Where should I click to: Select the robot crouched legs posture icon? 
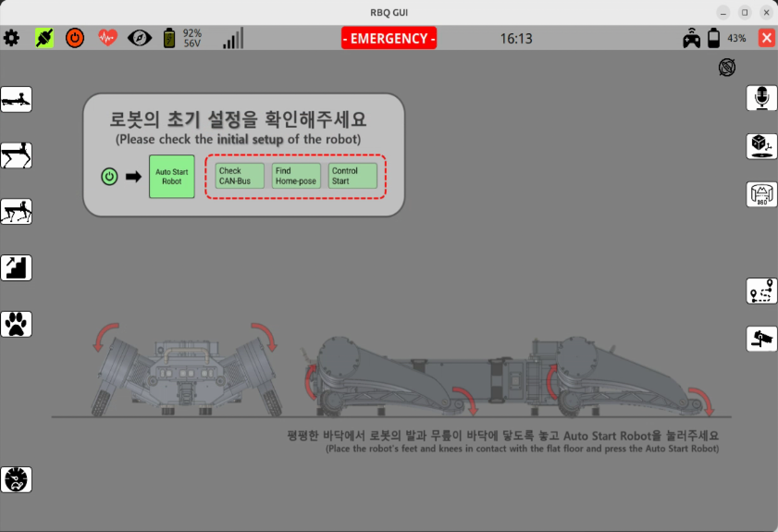(16, 155)
